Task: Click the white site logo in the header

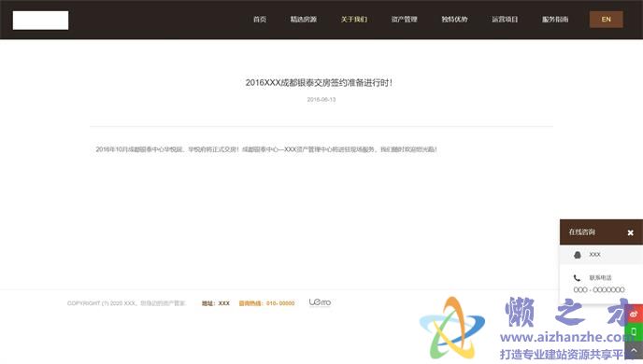Action: [x=40, y=20]
